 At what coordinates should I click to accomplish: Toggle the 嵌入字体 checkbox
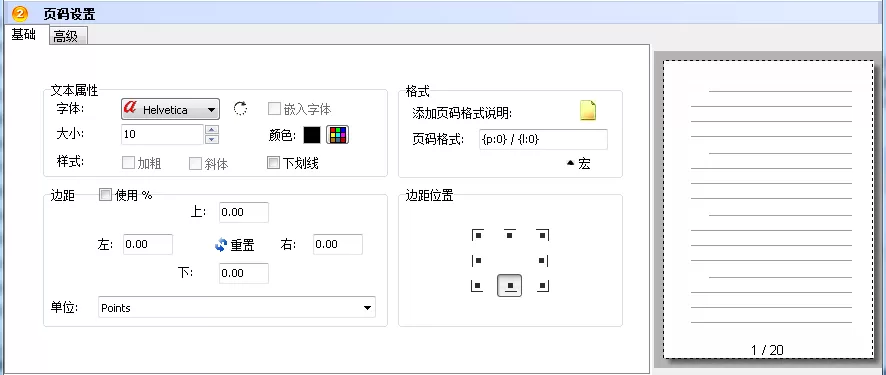click(274, 108)
